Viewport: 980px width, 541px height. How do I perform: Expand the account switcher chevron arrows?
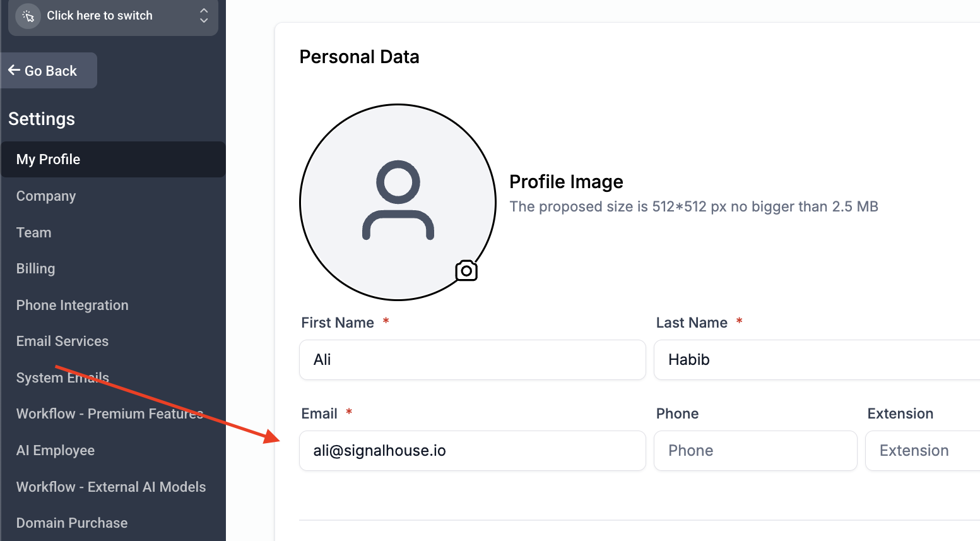[x=204, y=16]
